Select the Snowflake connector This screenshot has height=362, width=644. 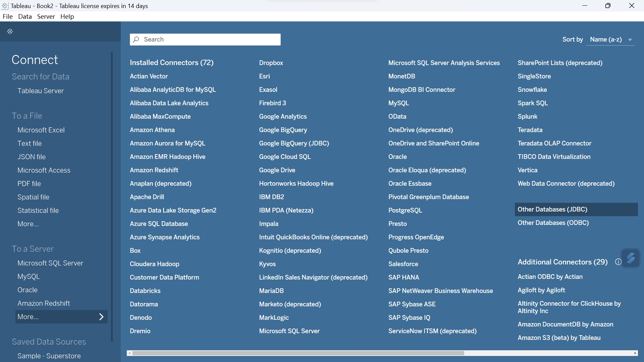[532, 90]
